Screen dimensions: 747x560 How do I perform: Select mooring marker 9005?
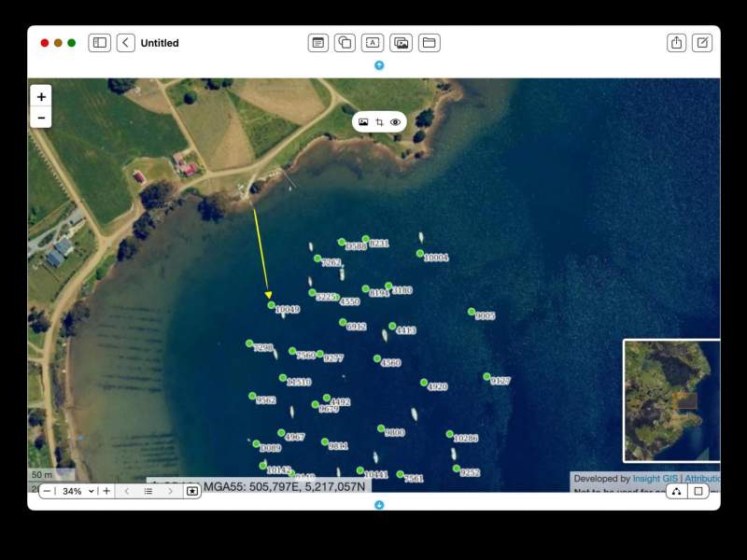point(472,312)
